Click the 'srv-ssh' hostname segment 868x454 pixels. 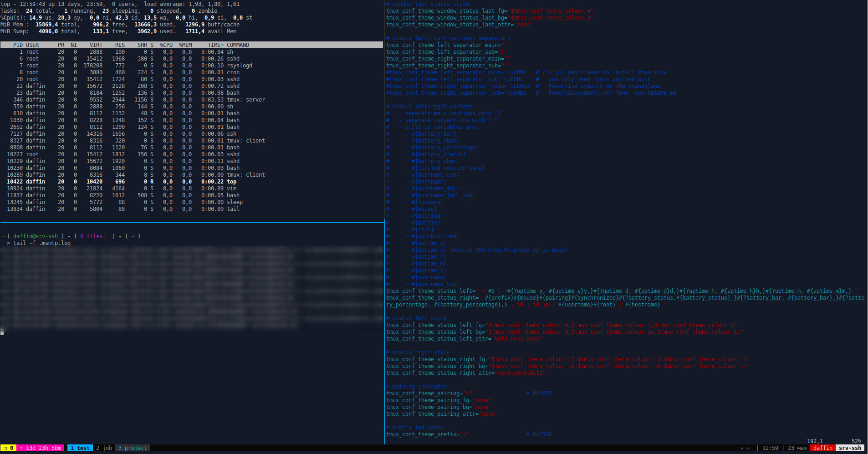tap(850, 448)
